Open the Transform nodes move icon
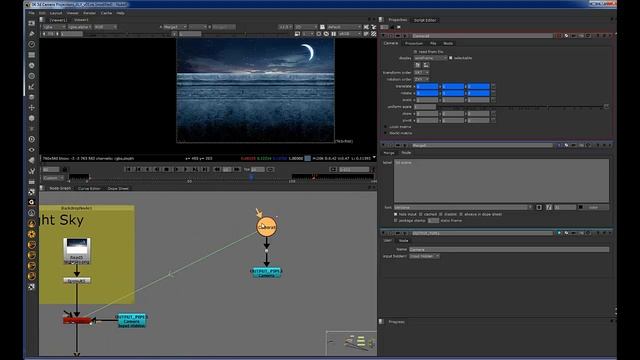Image resolution: width=640 pixels, height=360 pixels. [32, 108]
